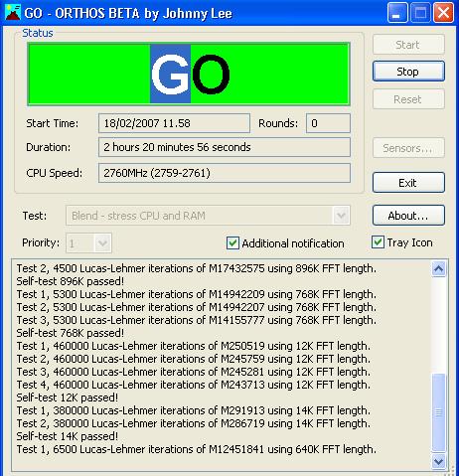The height and width of the screenshot is (476, 459).
Task: Uncheck the Tray Icon checkbox
Action: coord(378,242)
